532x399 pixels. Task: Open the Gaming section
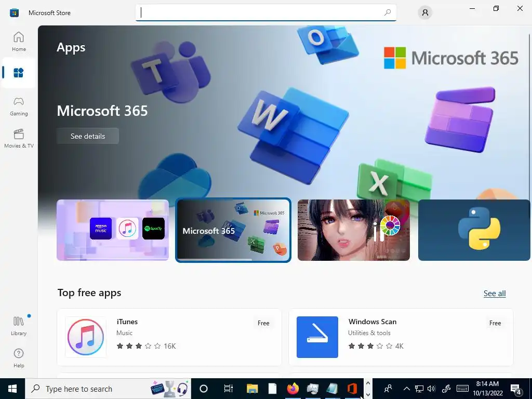19,107
